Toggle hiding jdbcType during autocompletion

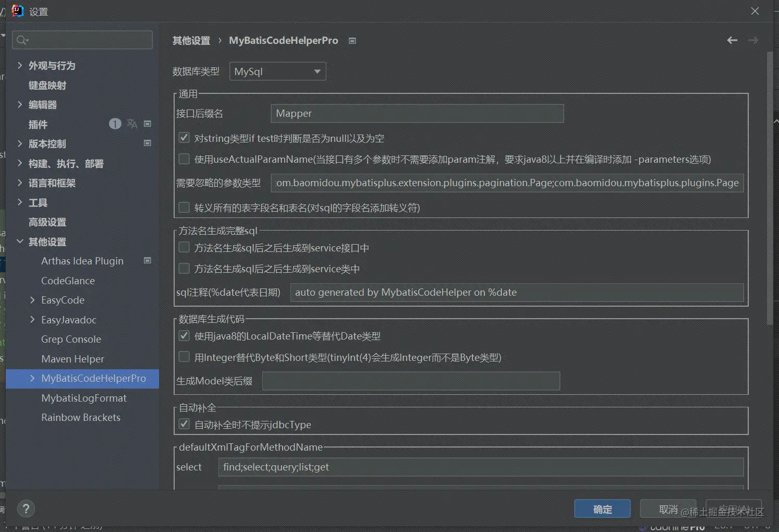click(184, 424)
